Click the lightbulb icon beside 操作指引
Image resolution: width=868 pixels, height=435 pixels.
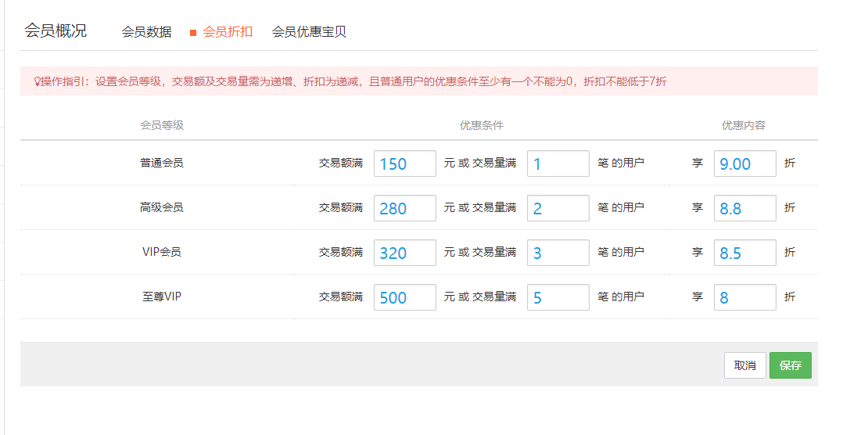click(x=36, y=81)
